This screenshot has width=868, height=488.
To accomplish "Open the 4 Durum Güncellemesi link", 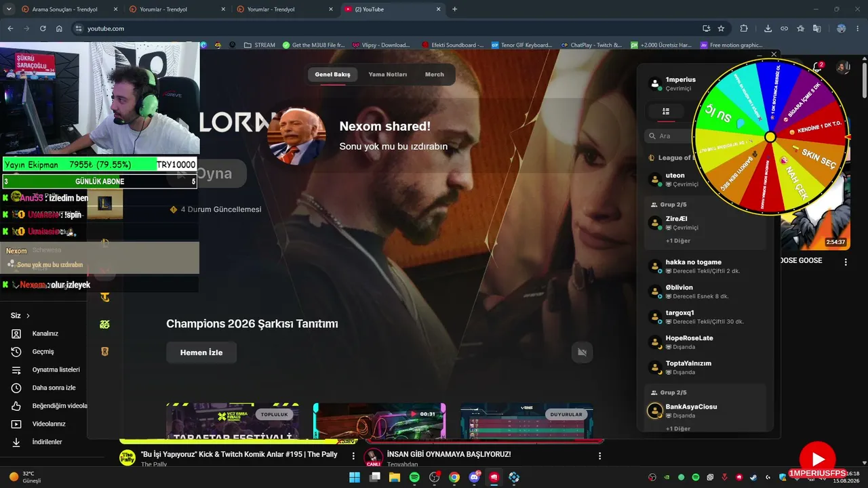I will coord(216,209).
